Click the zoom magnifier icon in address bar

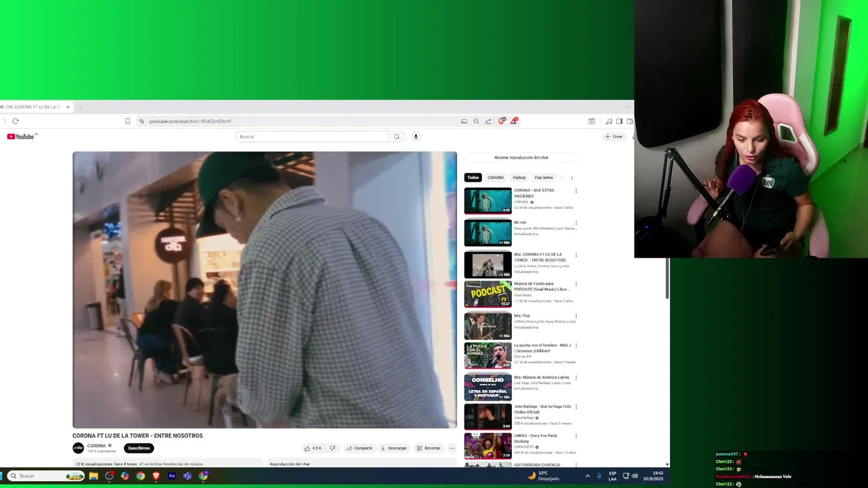tap(476, 121)
